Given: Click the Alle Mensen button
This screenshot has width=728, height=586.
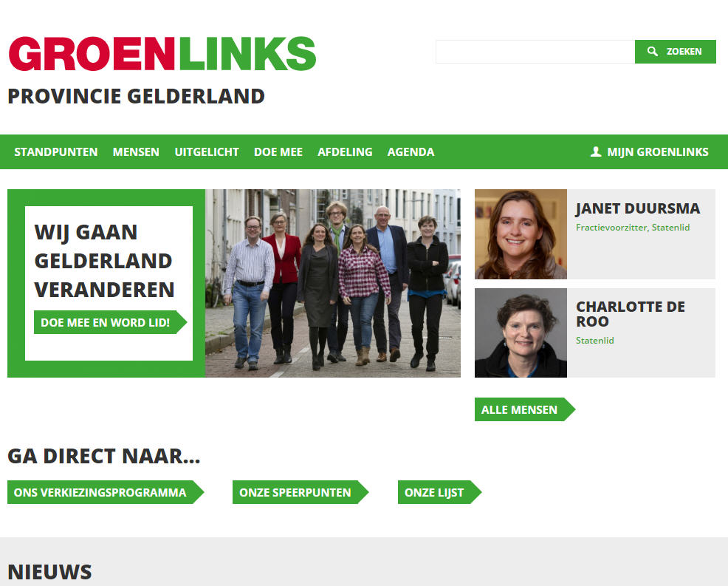Looking at the screenshot, I should [x=525, y=409].
